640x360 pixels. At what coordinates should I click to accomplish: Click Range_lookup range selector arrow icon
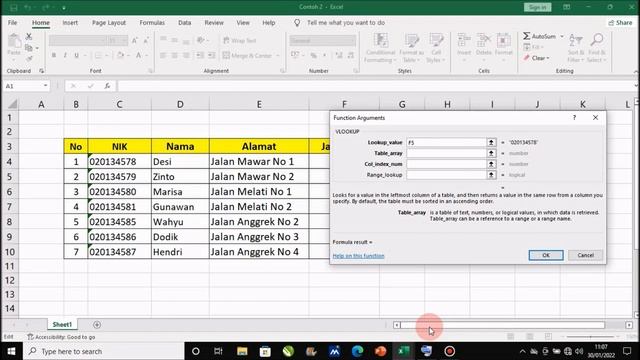click(491, 175)
